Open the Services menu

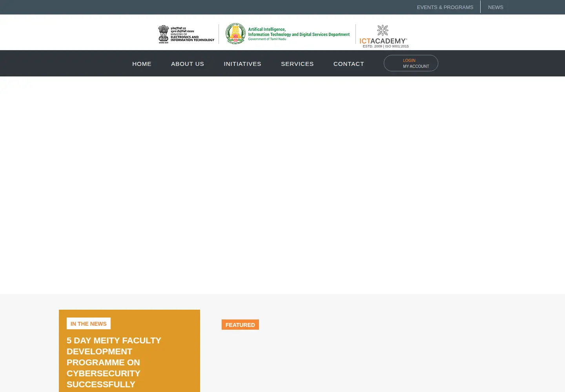(x=297, y=64)
